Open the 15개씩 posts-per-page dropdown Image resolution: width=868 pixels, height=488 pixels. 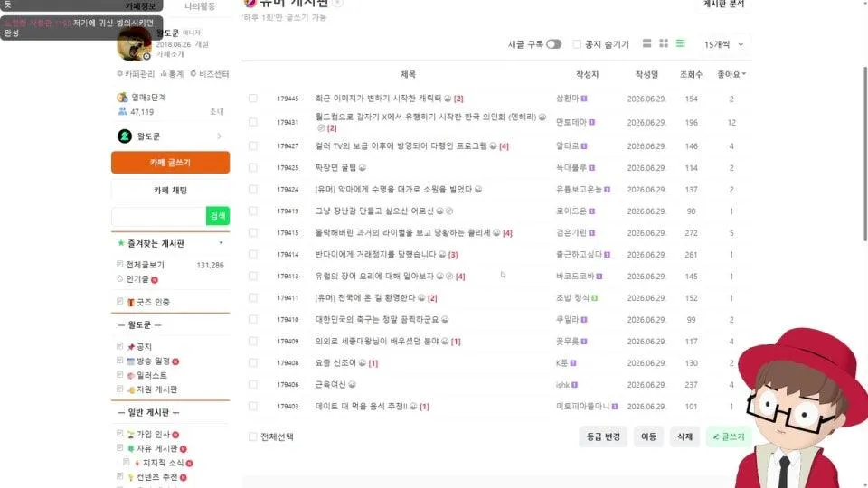pyautogui.click(x=723, y=44)
